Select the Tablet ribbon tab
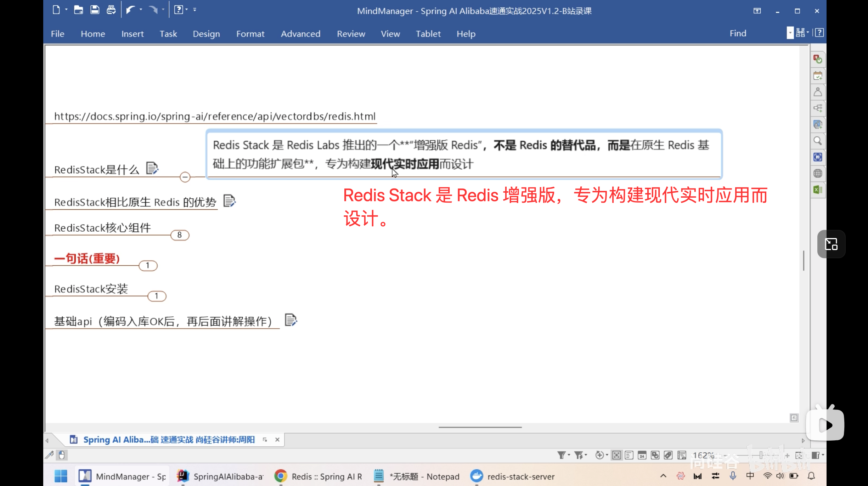This screenshot has height=486, width=868. [428, 34]
